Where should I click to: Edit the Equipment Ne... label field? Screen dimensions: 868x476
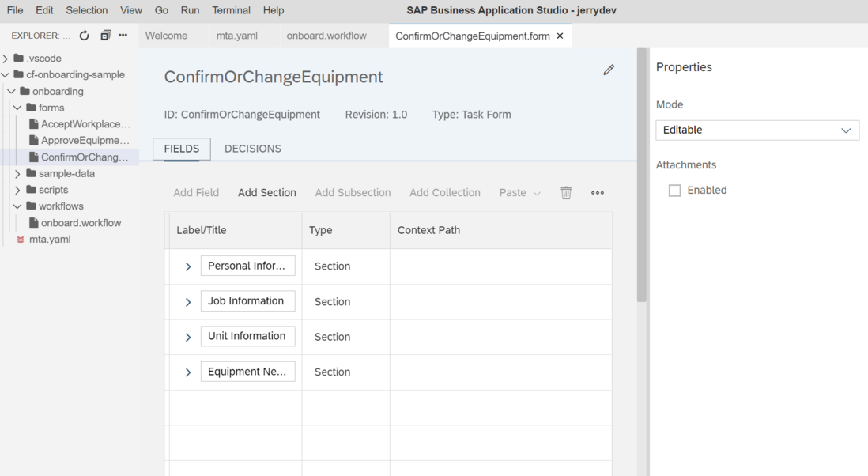248,372
